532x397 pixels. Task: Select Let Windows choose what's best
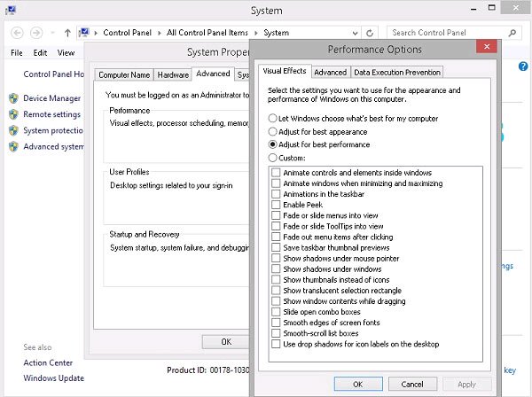click(x=272, y=118)
